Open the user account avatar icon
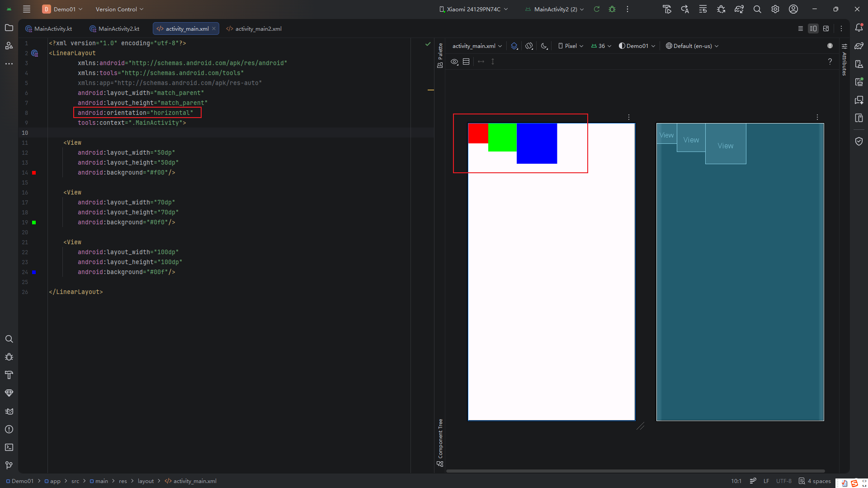Viewport: 868px width, 488px height. (793, 9)
